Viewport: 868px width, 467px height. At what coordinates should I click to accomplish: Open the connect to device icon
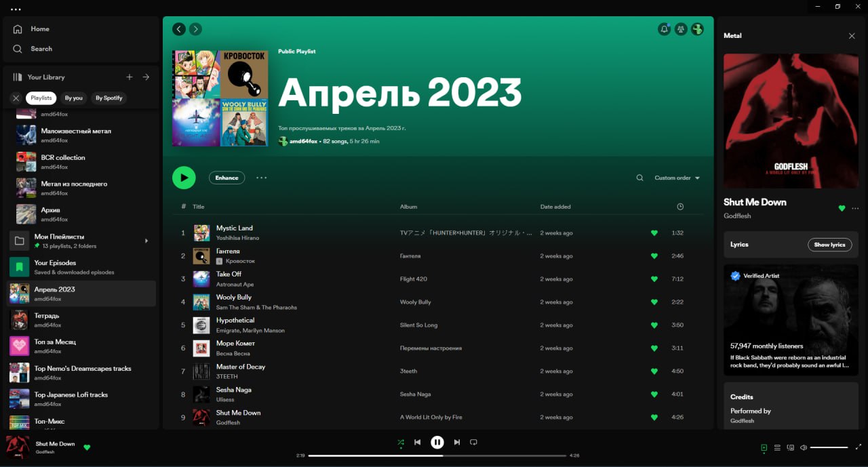tap(790, 448)
